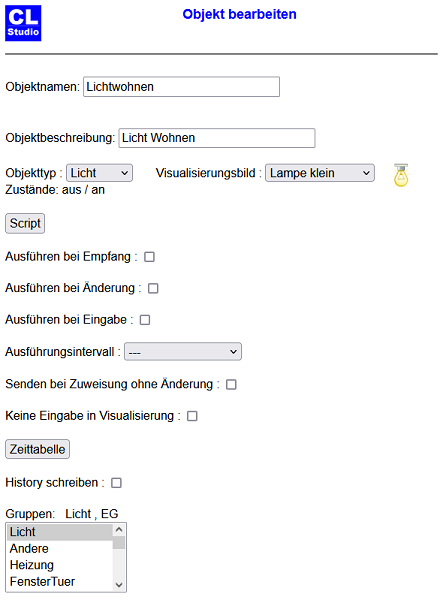Click the yellow lamp preview image
The image size is (443, 600).
[401, 175]
